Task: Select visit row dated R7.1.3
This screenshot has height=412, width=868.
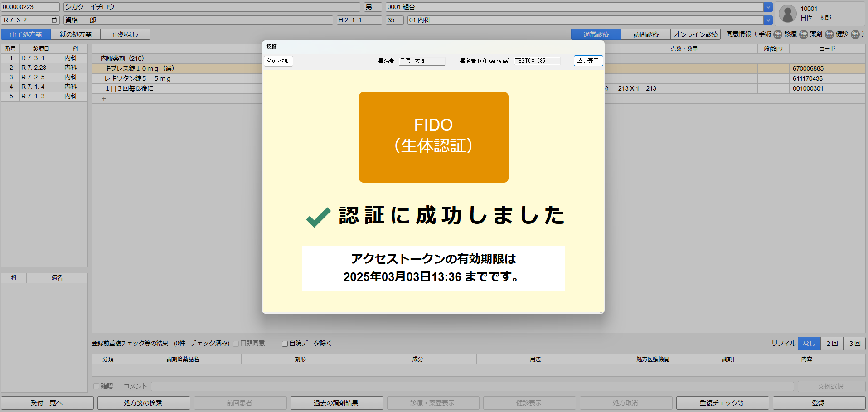Action: [44, 97]
